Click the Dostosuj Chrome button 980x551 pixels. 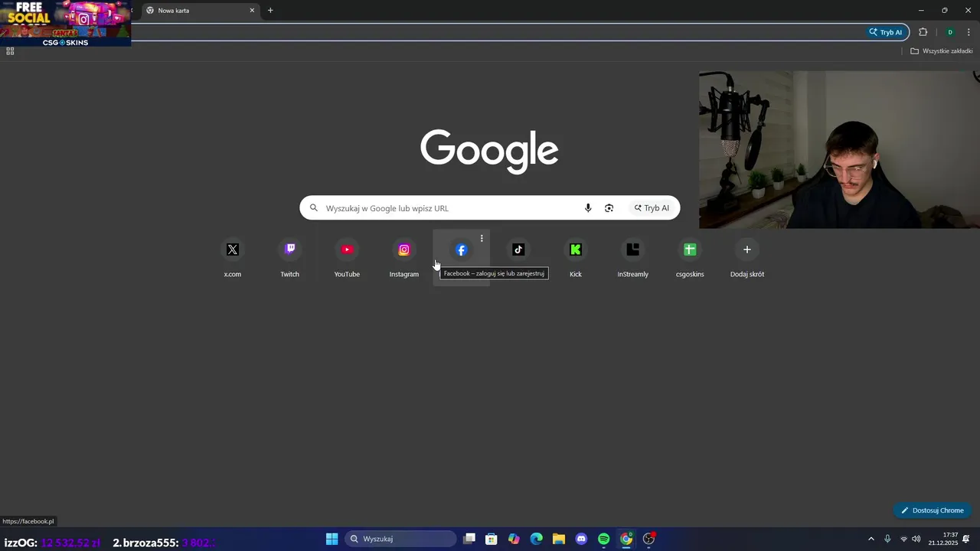point(933,510)
